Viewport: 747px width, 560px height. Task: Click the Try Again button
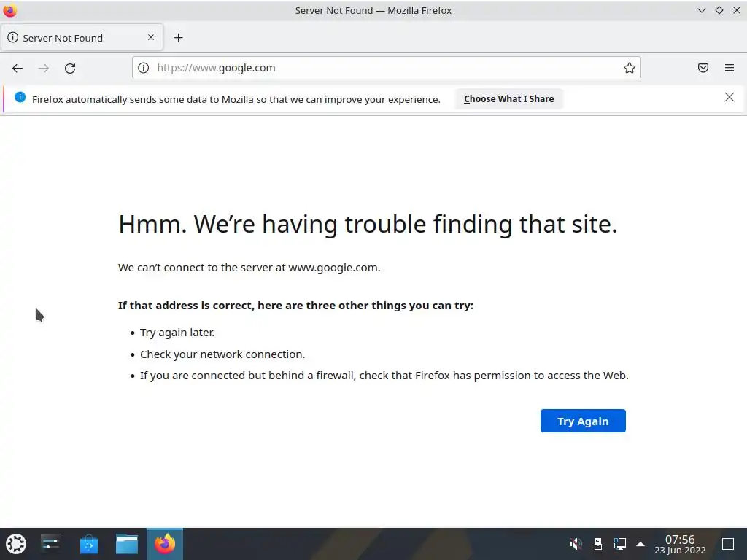pos(583,421)
